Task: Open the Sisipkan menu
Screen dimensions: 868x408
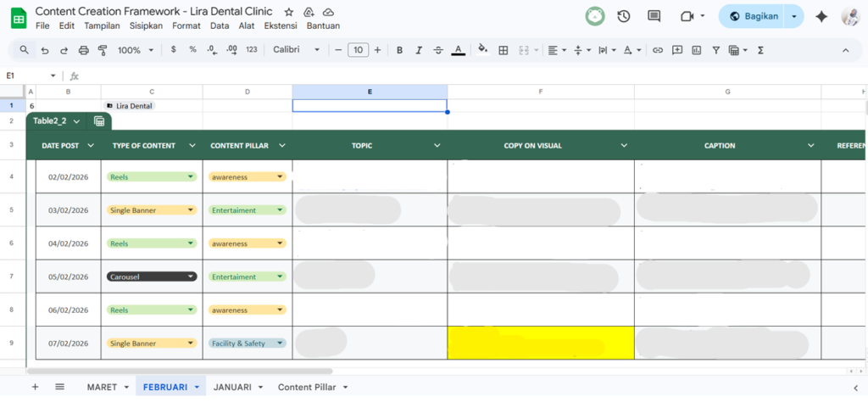Action: point(146,25)
